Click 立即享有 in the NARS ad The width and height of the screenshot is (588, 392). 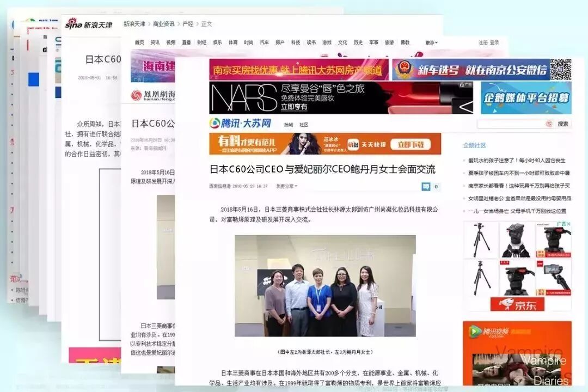[295, 107]
